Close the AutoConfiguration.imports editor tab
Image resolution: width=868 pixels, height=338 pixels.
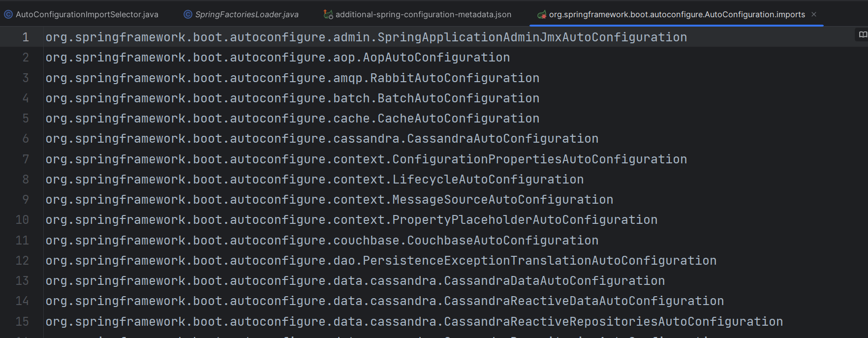tap(814, 14)
